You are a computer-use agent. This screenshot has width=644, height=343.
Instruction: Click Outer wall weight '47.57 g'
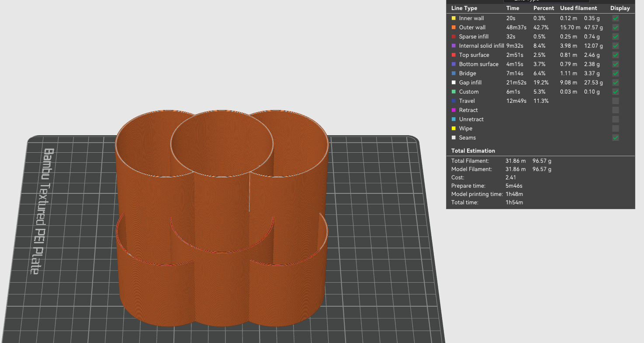click(x=593, y=28)
